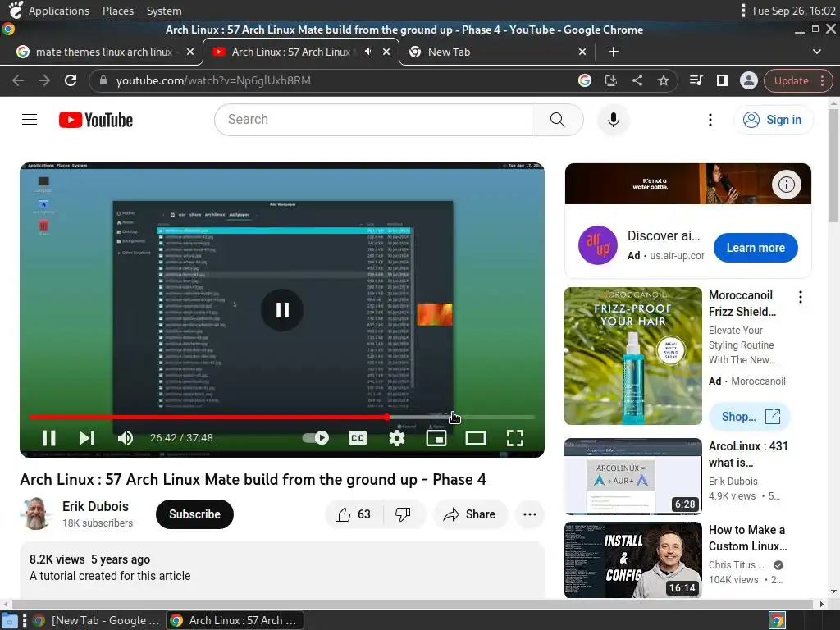Open a new browser tab
This screenshot has width=840, height=630.
point(614,52)
